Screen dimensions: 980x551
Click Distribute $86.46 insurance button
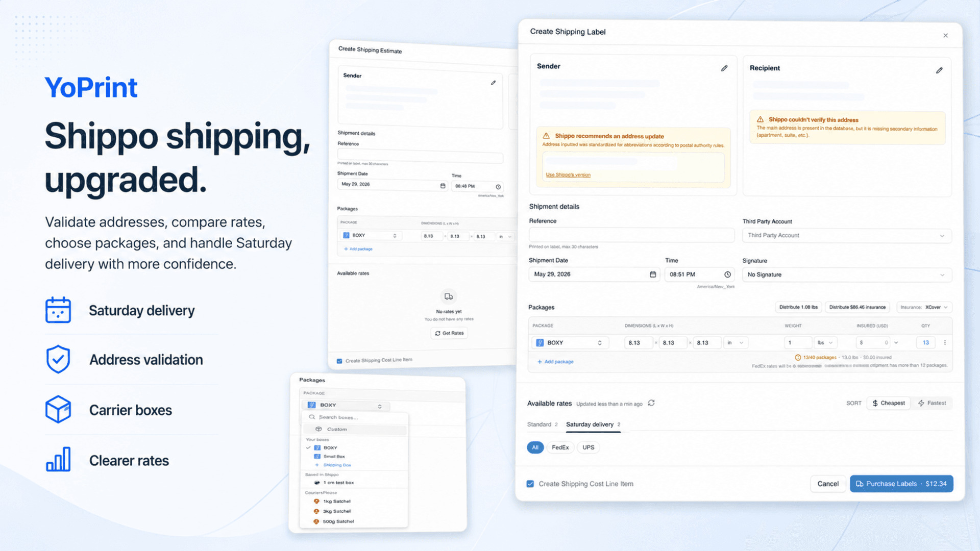(x=857, y=307)
